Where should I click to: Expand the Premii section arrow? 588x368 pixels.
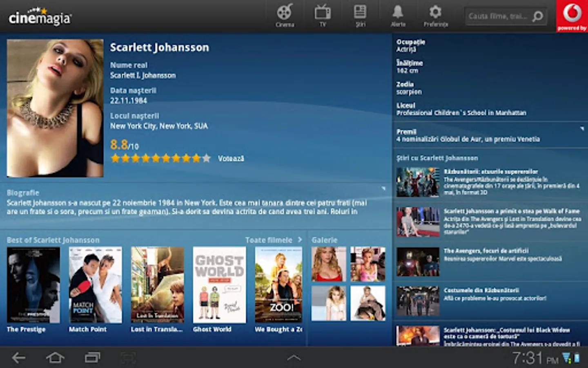[582, 128]
